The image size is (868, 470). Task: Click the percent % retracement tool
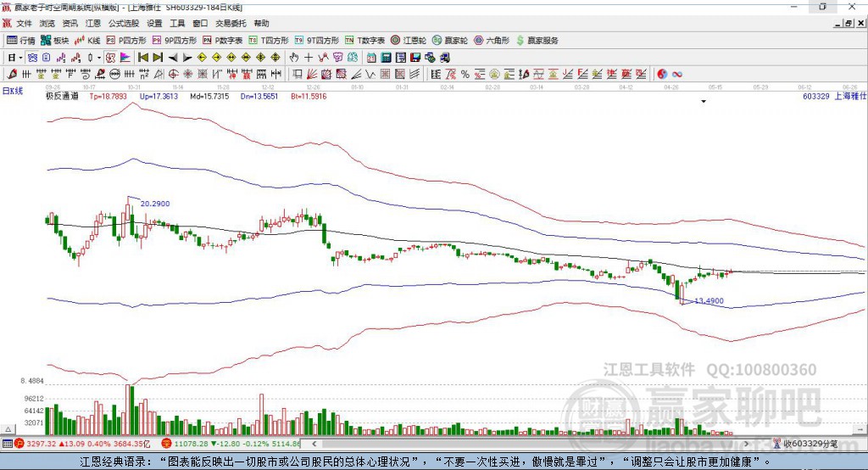465,75
